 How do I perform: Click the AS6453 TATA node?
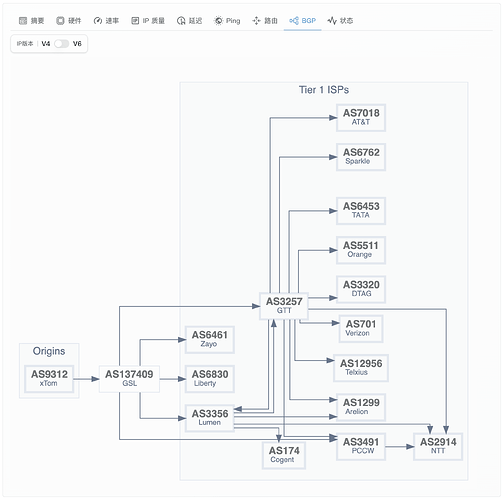tap(361, 211)
